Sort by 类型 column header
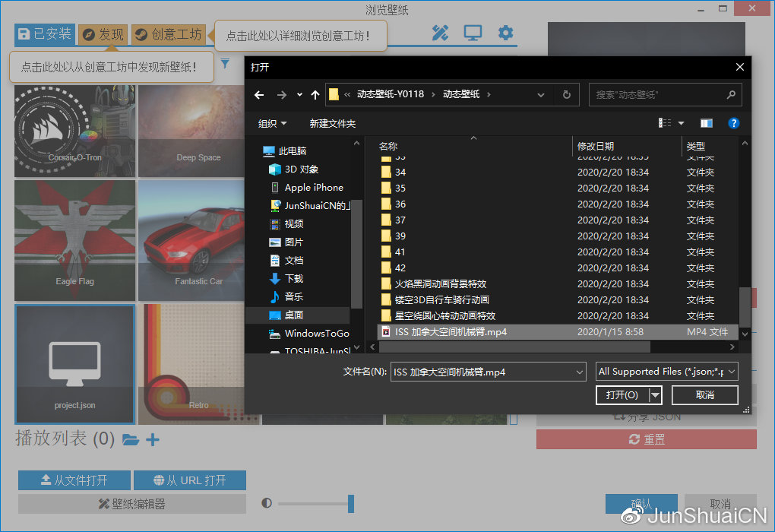This screenshot has width=775, height=532. [x=695, y=147]
